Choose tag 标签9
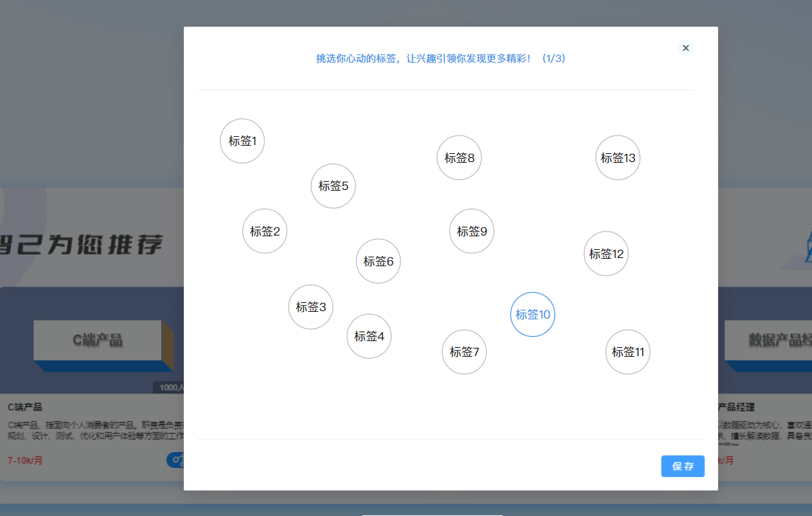Screen dimensions: 812x516 (471, 231)
